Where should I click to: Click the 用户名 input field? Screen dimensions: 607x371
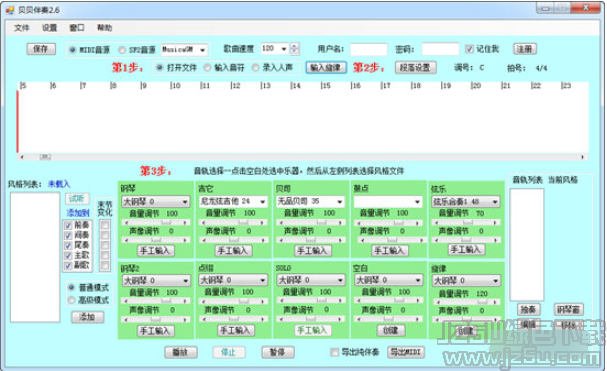click(x=369, y=49)
